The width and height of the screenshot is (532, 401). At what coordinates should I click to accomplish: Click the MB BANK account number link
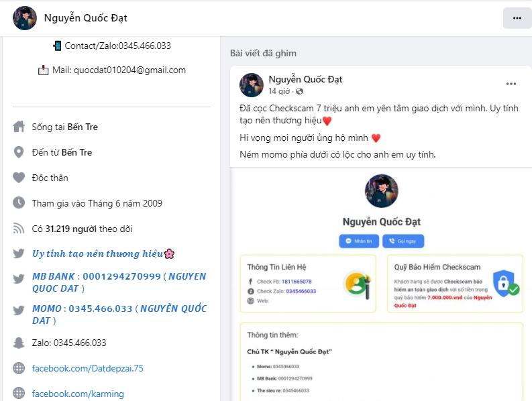119,282
